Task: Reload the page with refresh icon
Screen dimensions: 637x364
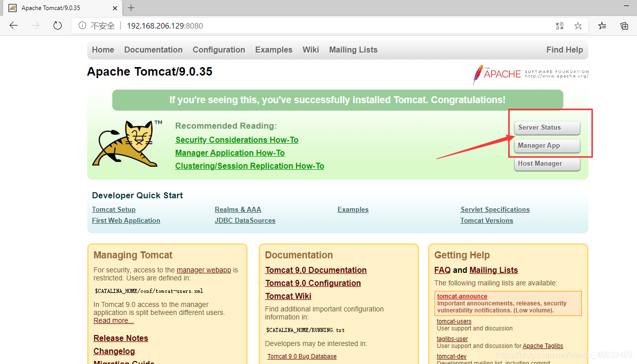Action: [58, 26]
